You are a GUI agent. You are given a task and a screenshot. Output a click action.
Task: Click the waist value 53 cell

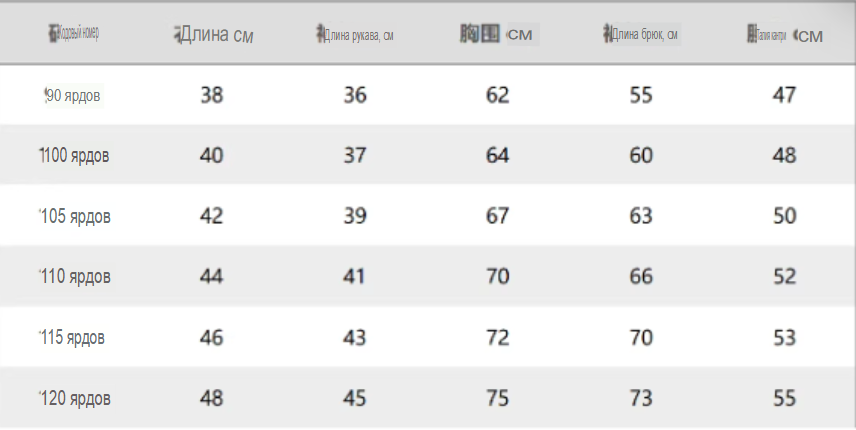(785, 338)
